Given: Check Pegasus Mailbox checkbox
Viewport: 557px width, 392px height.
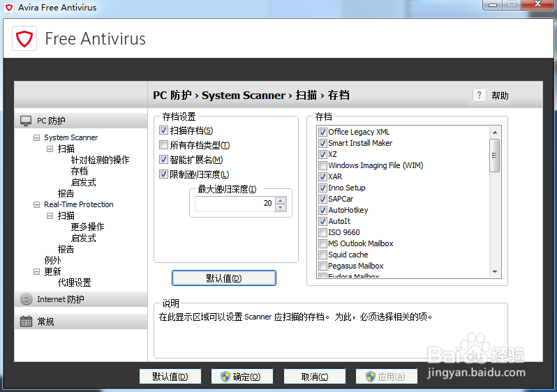Looking at the screenshot, I should coord(322,266).
